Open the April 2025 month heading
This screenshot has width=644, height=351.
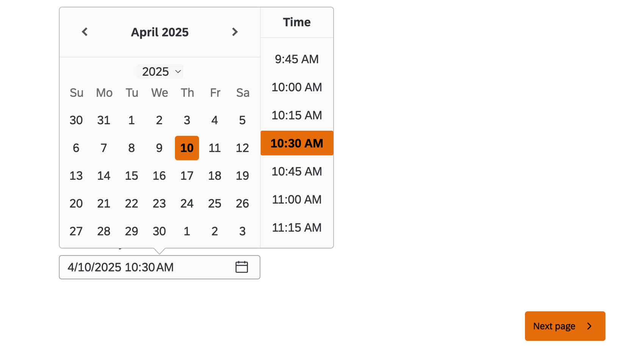(159, 32)
